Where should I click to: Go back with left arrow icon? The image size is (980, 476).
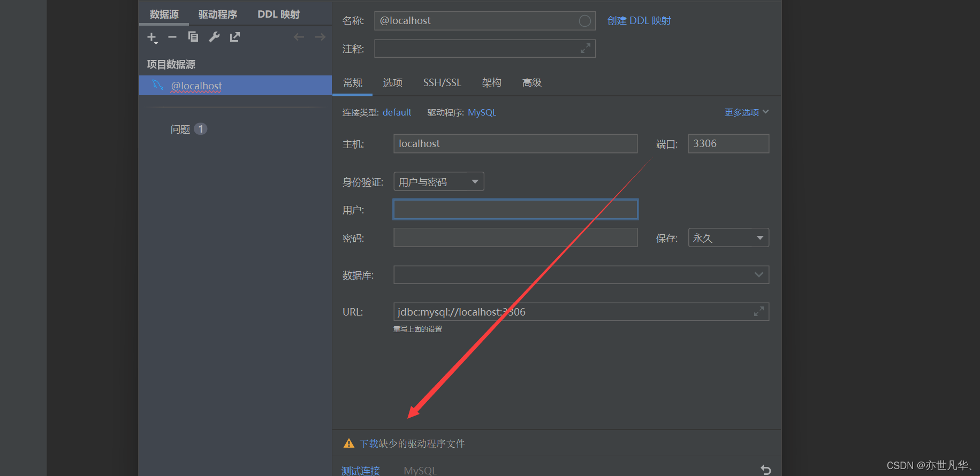pos(299,37)
